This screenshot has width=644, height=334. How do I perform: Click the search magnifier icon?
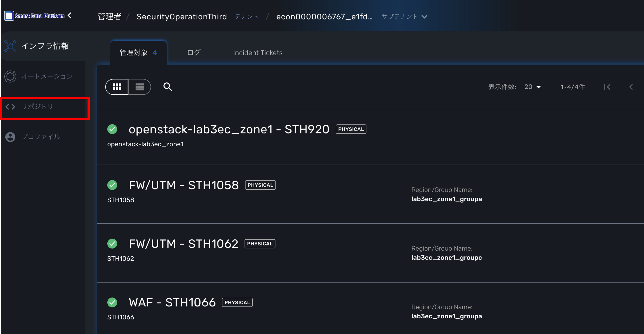click(x=167, y=87)
